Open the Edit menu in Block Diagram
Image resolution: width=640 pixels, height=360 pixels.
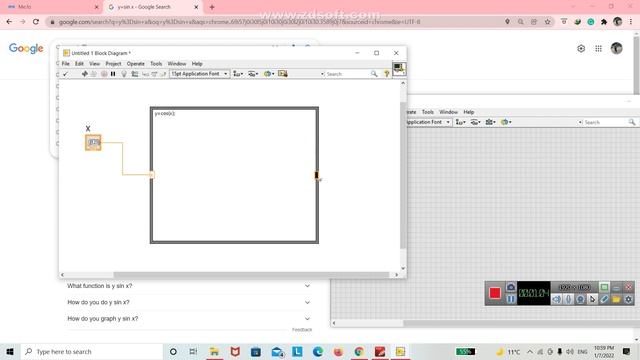pyautogui.click(x=79, y=64)
